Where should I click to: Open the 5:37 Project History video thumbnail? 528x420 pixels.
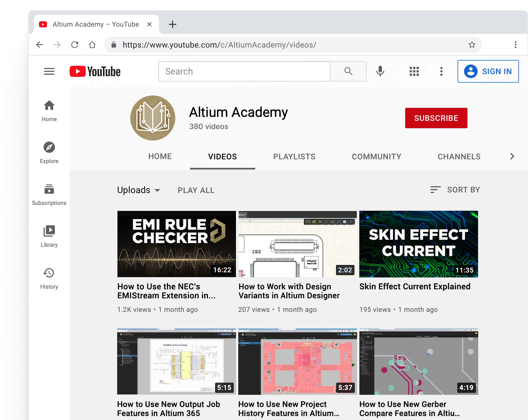coord(298,362)
